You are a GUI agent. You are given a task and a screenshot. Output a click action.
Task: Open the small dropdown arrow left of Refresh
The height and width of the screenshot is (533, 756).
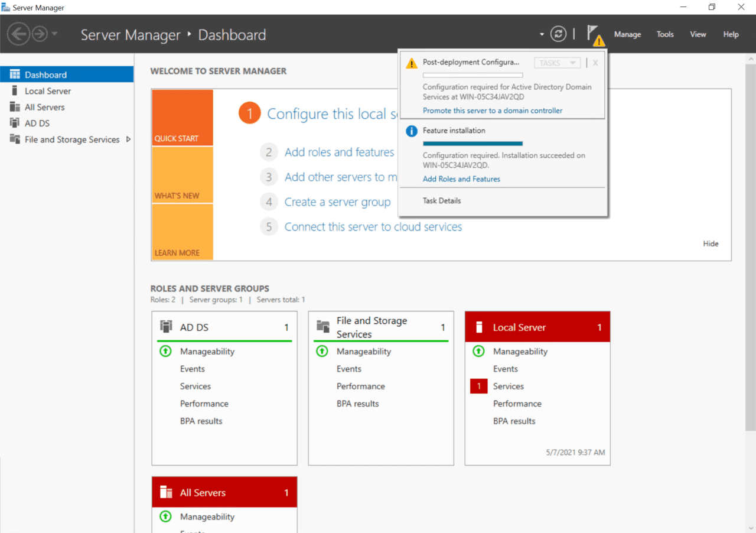tap(542, 35)
